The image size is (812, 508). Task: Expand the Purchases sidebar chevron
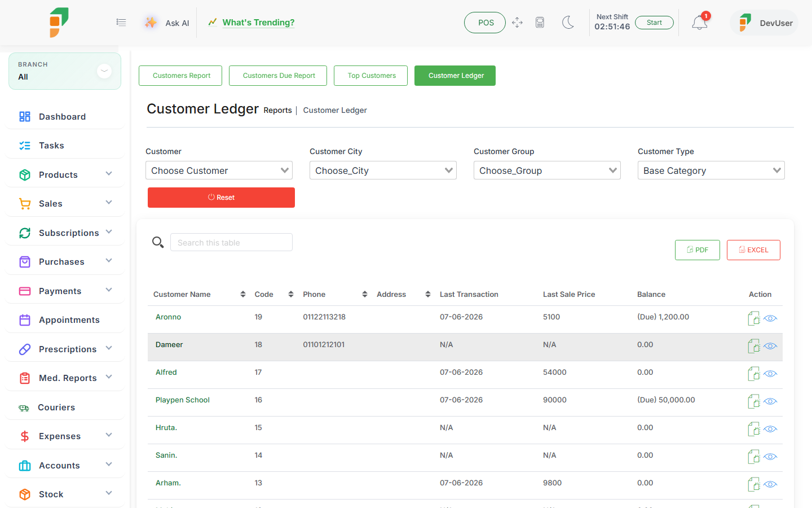click(109, 261)
